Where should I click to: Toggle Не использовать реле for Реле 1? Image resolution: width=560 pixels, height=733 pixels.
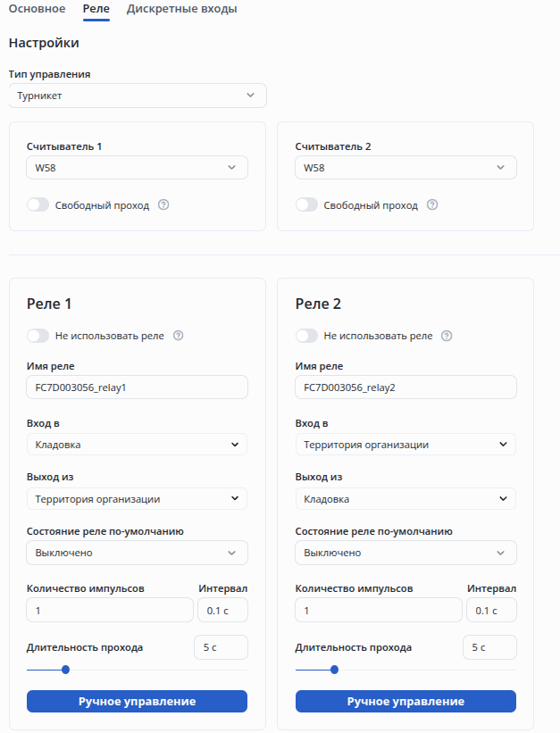click(x=38, y=336)
